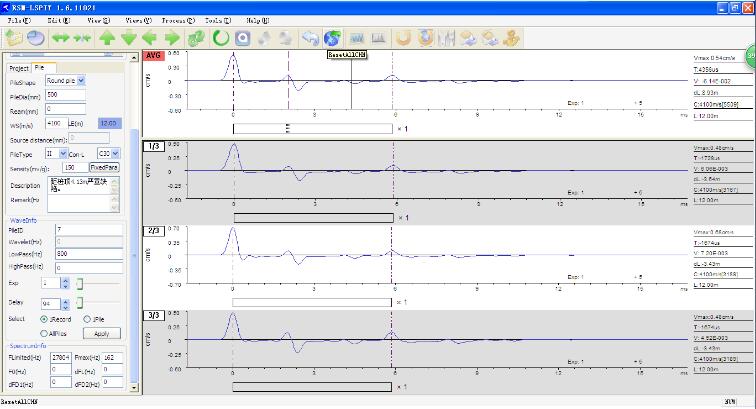Click the open folder toolbar icon
This screenshot has height=409, width=756.
(x=14, y=38)
